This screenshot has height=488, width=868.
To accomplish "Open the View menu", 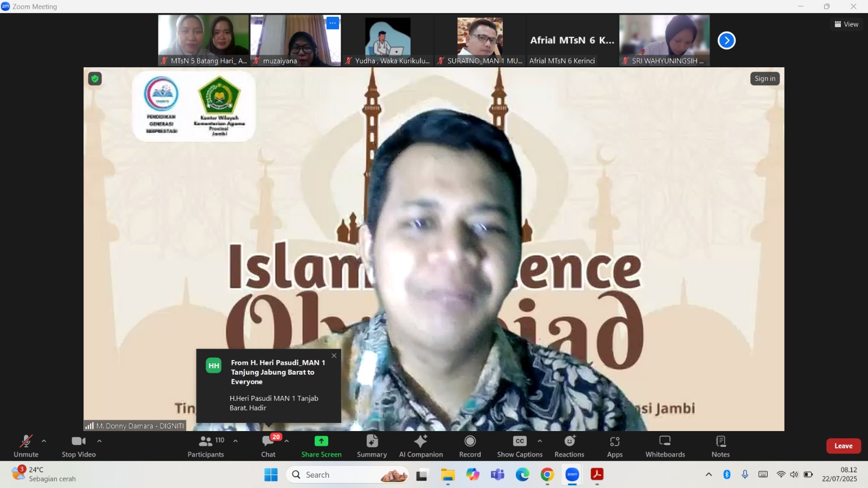I will (x=846, y=24).
